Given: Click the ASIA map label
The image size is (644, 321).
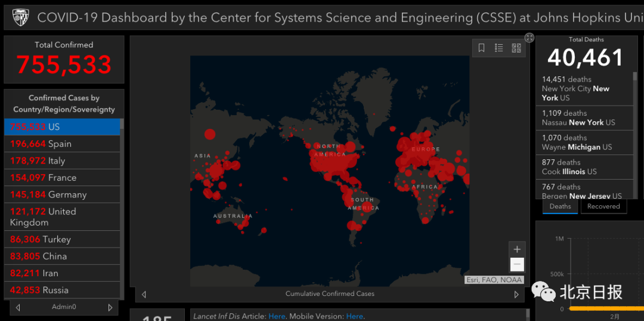Looking at the screenshot, I should (203, 156).
